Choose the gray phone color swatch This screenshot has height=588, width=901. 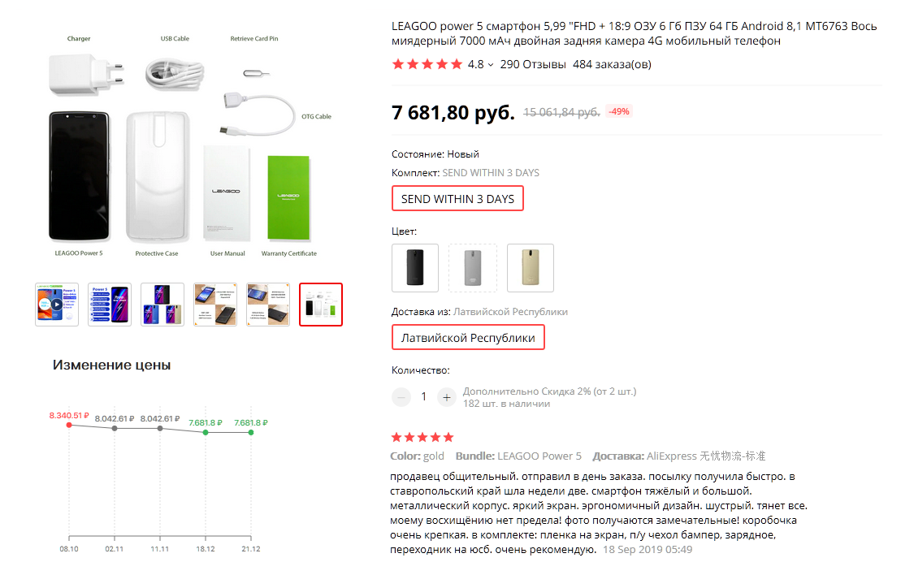(472, 267)
